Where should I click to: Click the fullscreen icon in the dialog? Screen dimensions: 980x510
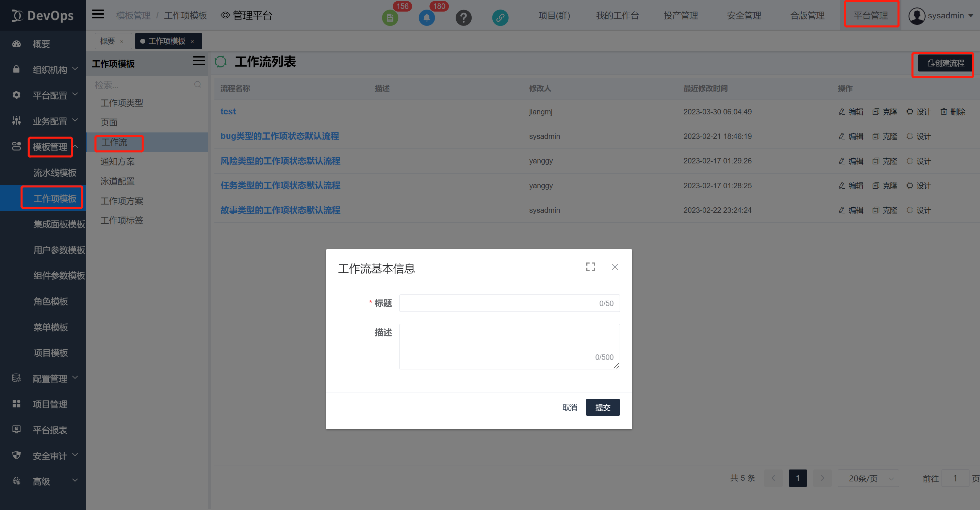tap(590, 267)
